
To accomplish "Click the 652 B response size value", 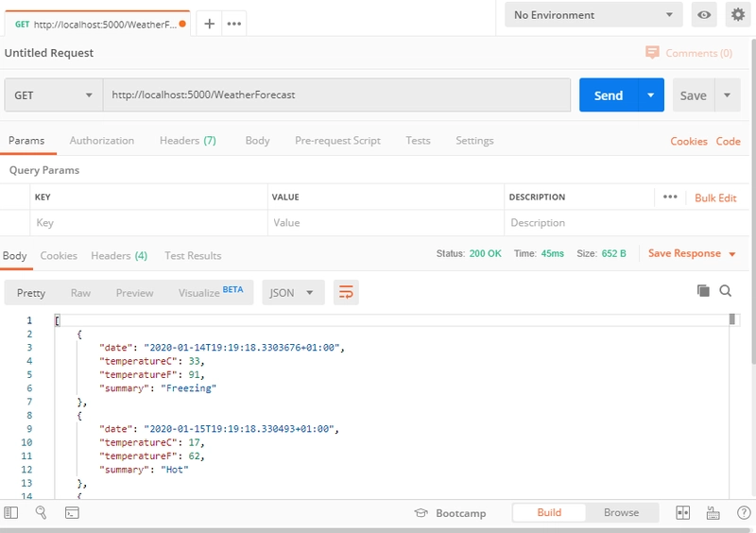I will coord(613,253).
